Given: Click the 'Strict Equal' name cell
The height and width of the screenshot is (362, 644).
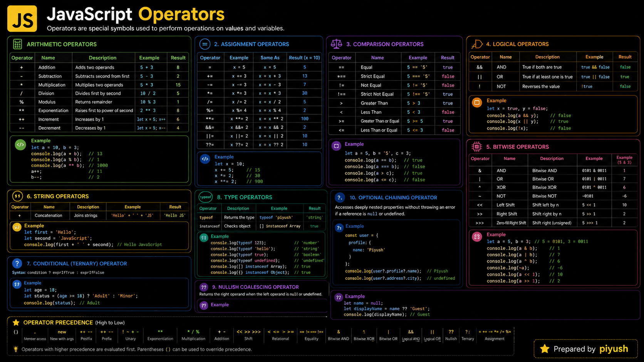Looking at the screenshot, I should pyautogui.click(x=372, y=76).
